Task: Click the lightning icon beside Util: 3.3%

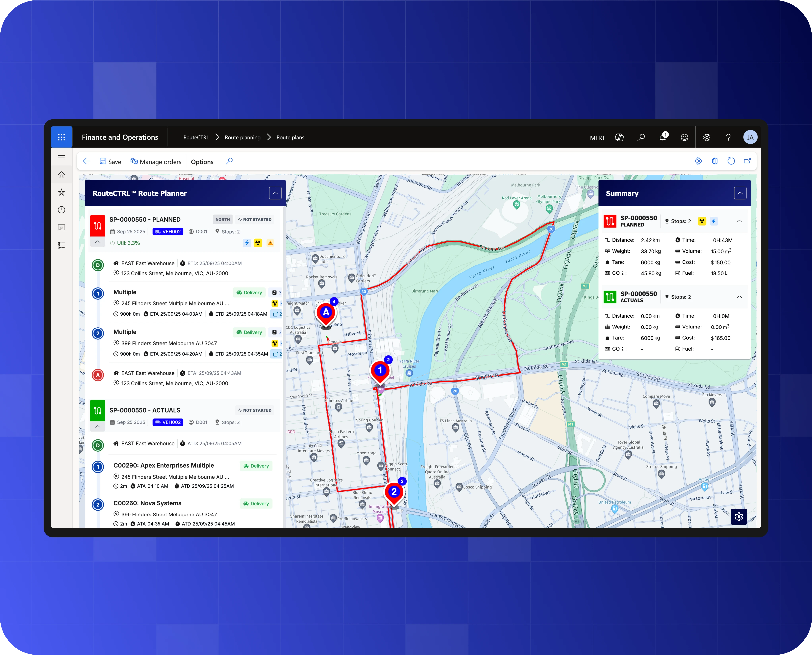Action: (x=247, y=243)
